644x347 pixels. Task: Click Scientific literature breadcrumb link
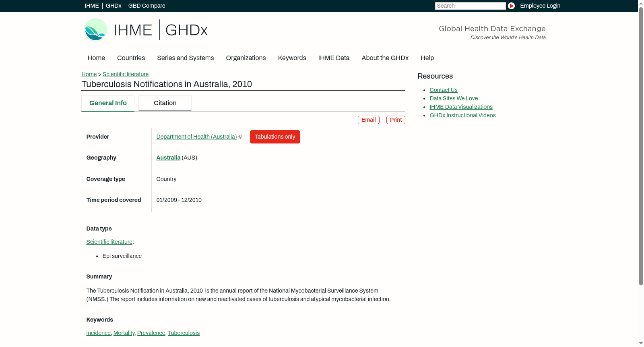pyautogui.click(x=126, y=74)
